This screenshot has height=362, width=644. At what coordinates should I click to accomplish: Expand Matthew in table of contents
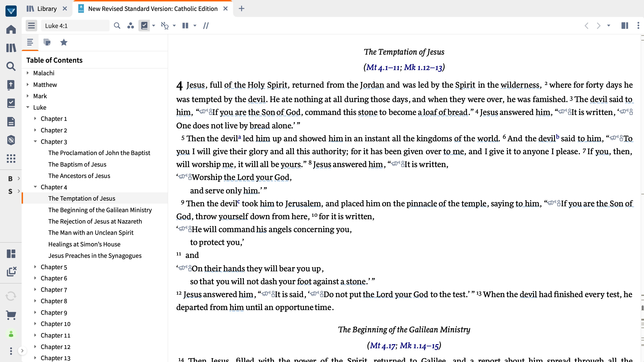28,84
